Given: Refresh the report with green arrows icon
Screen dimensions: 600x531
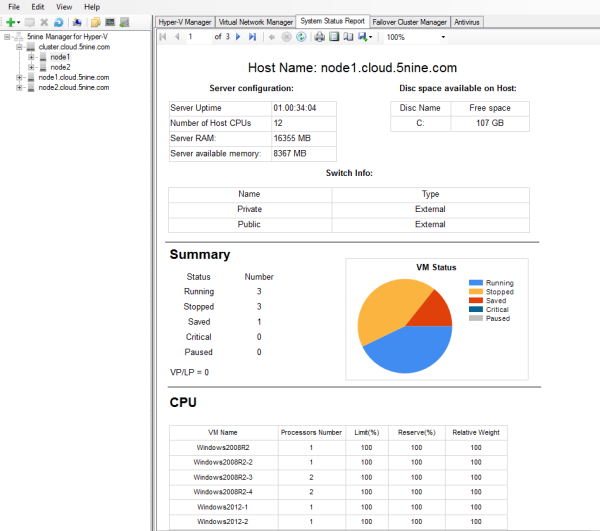Looking at the screenshot, I should (x=301, y=37).
